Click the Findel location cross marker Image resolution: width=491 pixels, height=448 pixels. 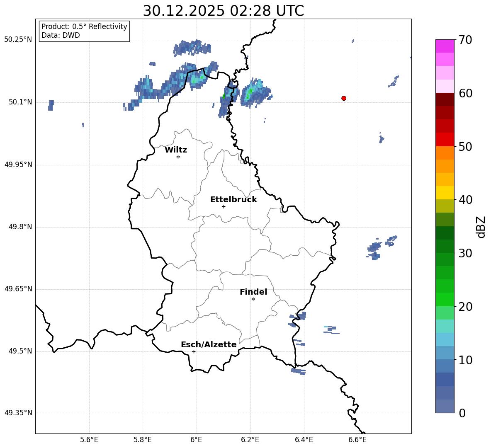(253, 299)
